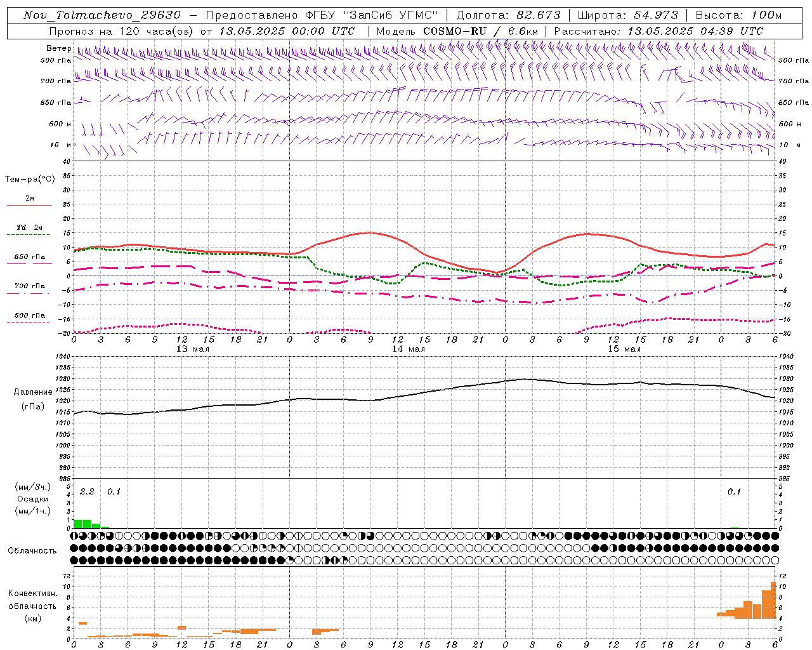The height and width of the screenshot is (650, 812).
Task: Click the (мм/3ч.) precipitation unit label
Action: 32,487
